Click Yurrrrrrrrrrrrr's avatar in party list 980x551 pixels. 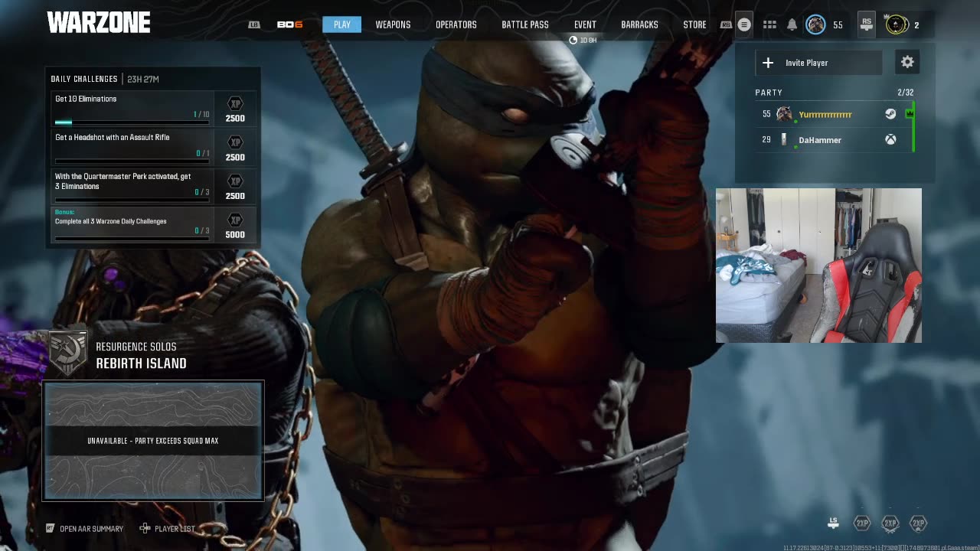coord(784,114)
